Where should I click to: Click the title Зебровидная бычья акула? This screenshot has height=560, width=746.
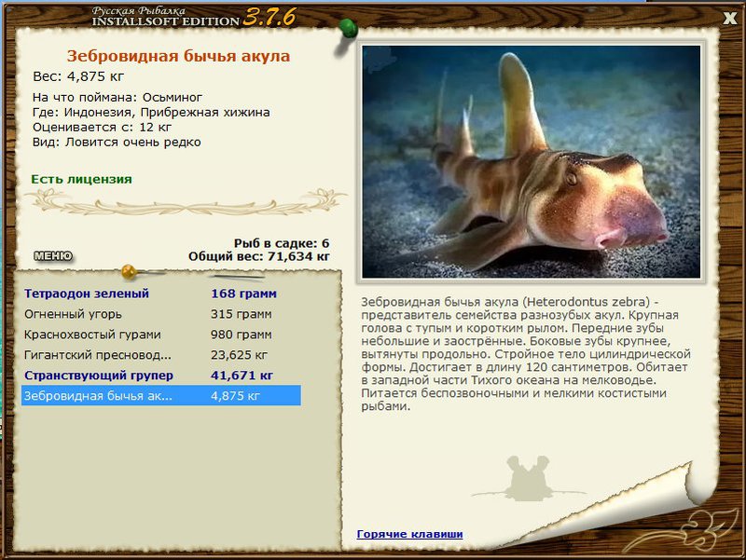point(178,56)
